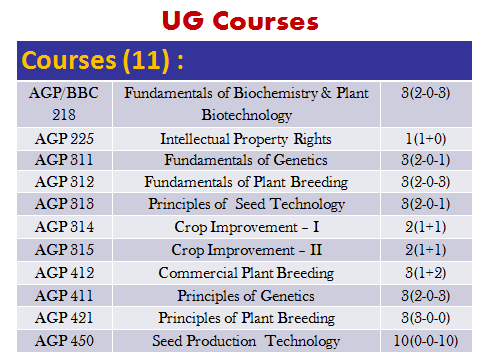Click the AGP 225 code cell
Viewport: 480px width, 360px height.
(65, 139)
